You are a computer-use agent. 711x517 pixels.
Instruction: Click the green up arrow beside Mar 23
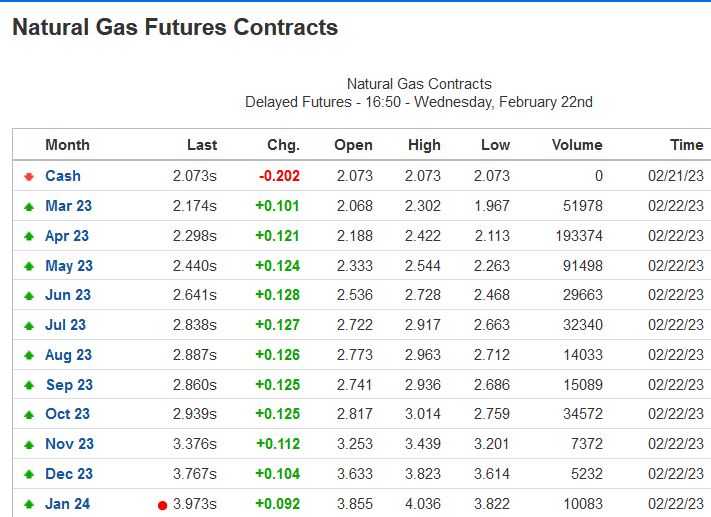[29, 206]
